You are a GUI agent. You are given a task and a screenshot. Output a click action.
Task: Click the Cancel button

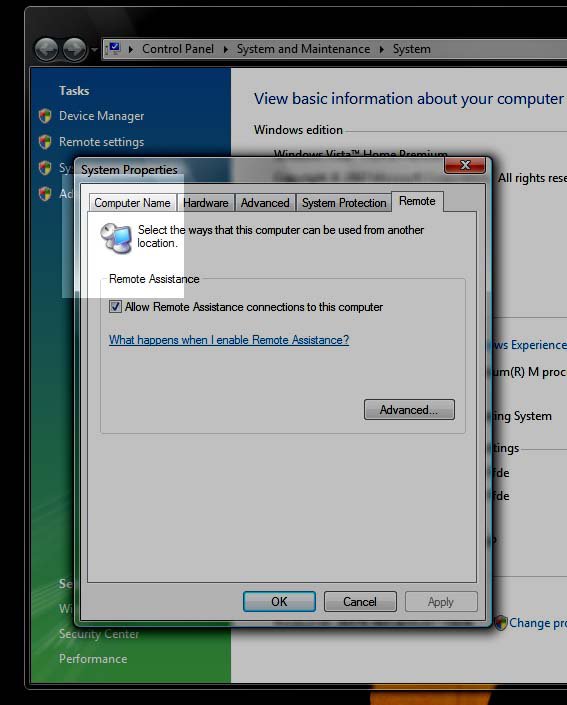(360, 602)
